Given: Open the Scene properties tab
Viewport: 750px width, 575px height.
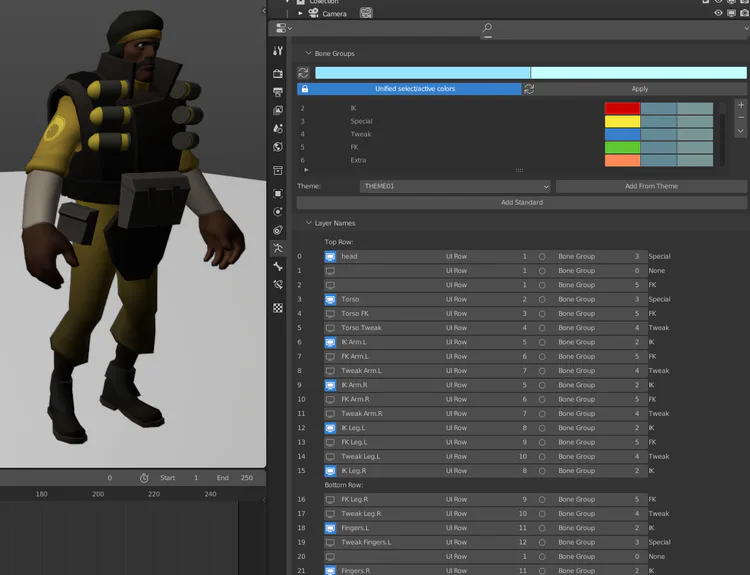Looking at the screenshot, I should point(278,128).
